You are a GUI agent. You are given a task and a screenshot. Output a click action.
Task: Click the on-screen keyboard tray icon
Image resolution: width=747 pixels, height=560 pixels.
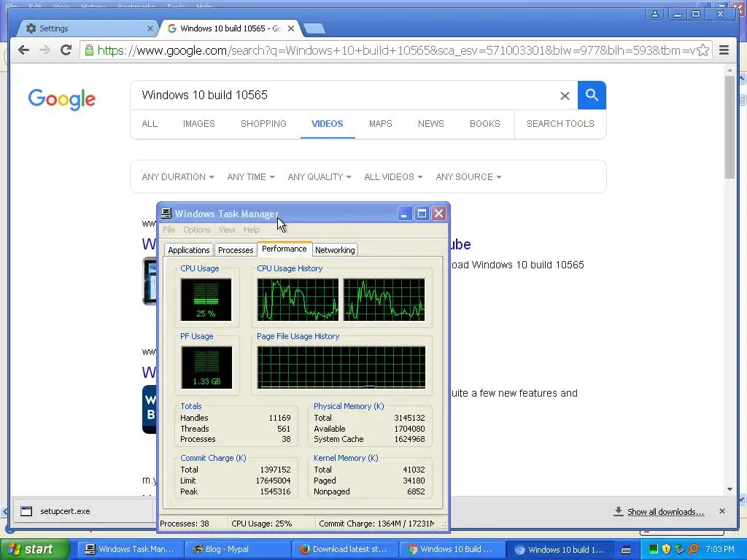pyautogui.click(x=626, y=550)
